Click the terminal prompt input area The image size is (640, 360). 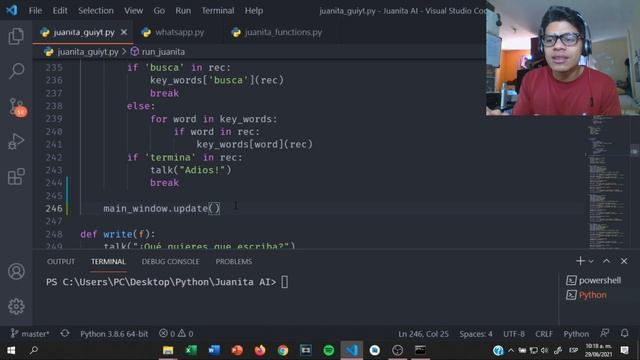pyautogui.click(x=284, y=282)
